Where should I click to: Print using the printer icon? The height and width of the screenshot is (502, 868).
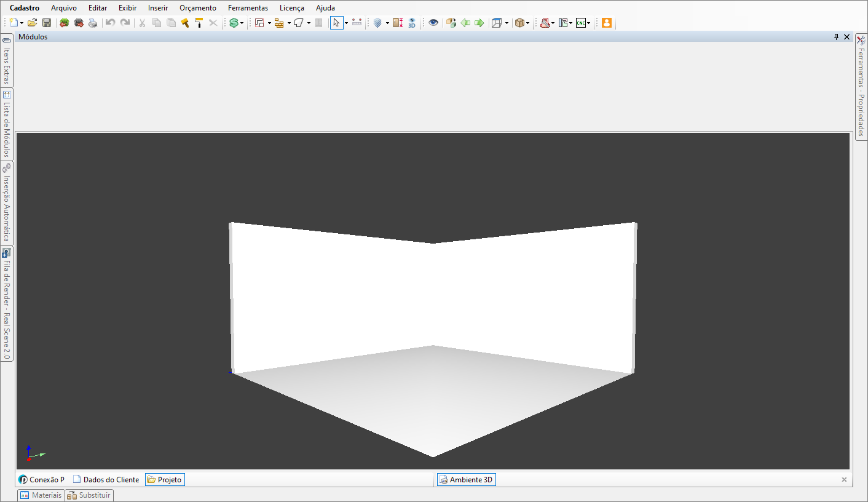click(93, 23)
